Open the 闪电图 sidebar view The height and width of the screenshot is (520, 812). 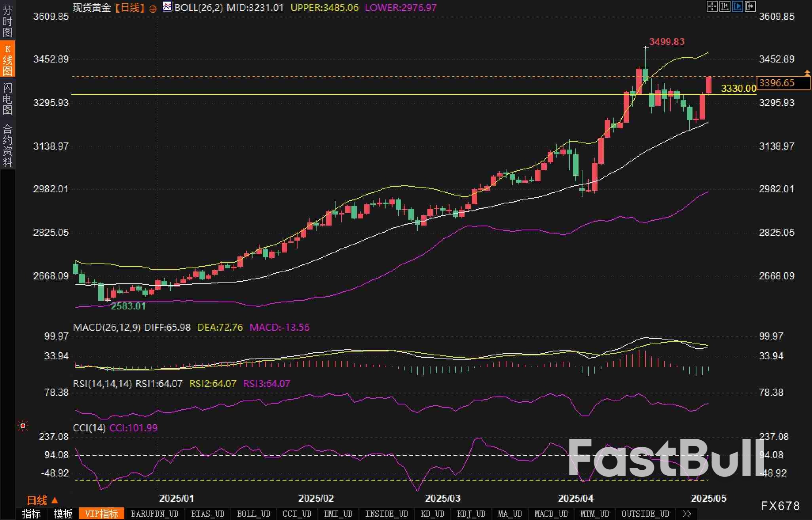click(x=8, y=99)
